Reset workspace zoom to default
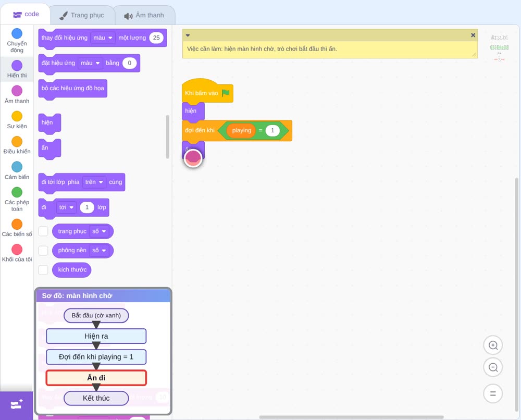Viewport: 521px width, 420px height. pyautogui.click(x=493, y=393)
